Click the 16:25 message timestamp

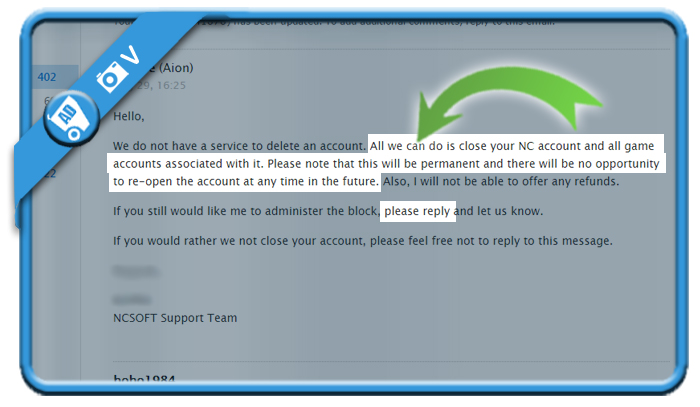(171, 85)
